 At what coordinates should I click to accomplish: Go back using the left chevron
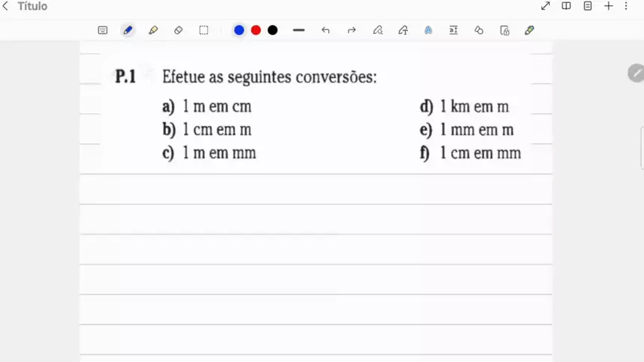coord(6,6)
